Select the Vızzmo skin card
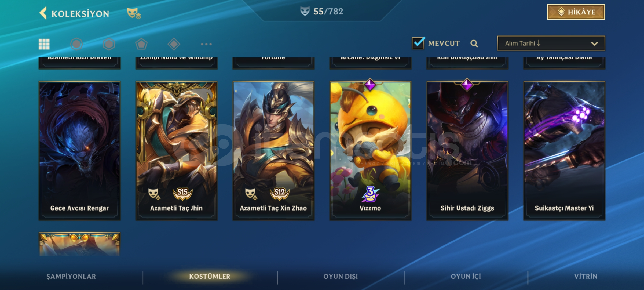The width and height of the screenshot is (644, 290). coord(370,151)
